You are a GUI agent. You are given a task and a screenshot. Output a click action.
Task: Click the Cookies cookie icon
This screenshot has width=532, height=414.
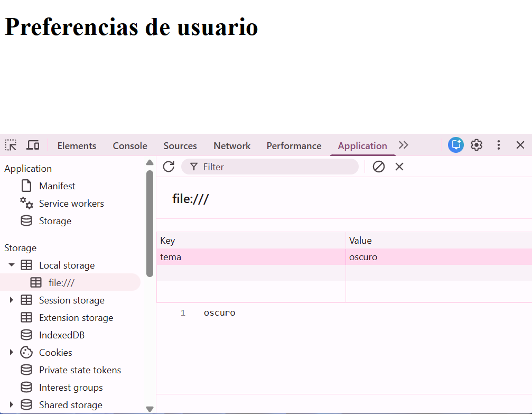[26, 352]
